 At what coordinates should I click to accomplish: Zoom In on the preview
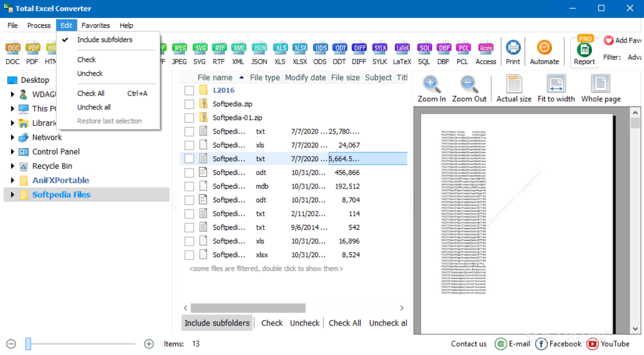click(432, 89)
